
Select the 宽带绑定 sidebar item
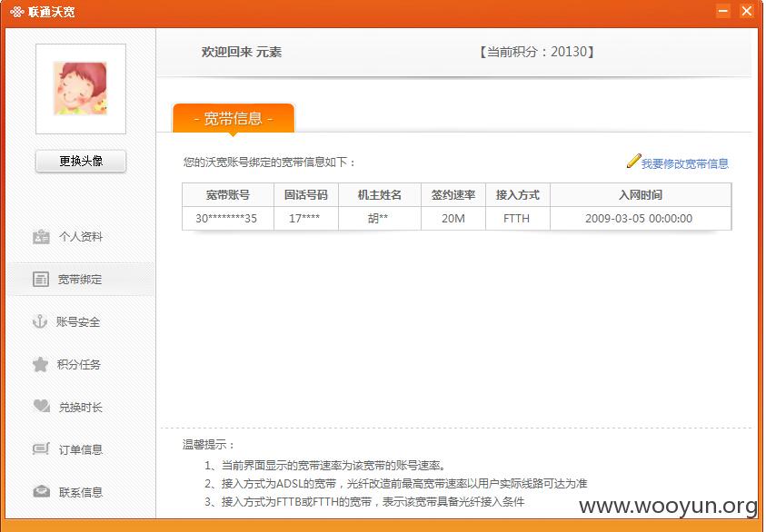81,280
